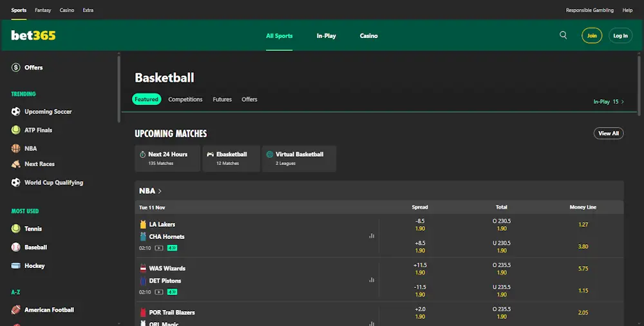Click DET Pistons jersey icon
Viewport: 644px width, 326px height.
[x=143, y=281]
